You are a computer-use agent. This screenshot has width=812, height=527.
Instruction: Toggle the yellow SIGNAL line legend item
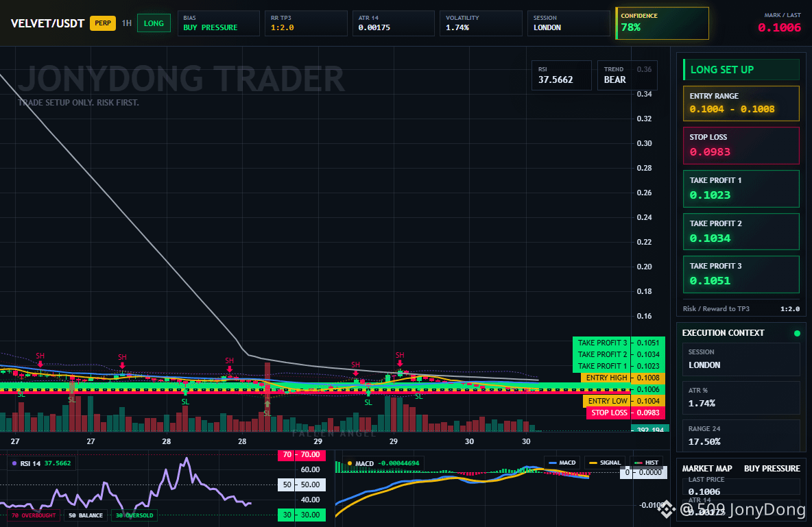(x=604, y=463)
